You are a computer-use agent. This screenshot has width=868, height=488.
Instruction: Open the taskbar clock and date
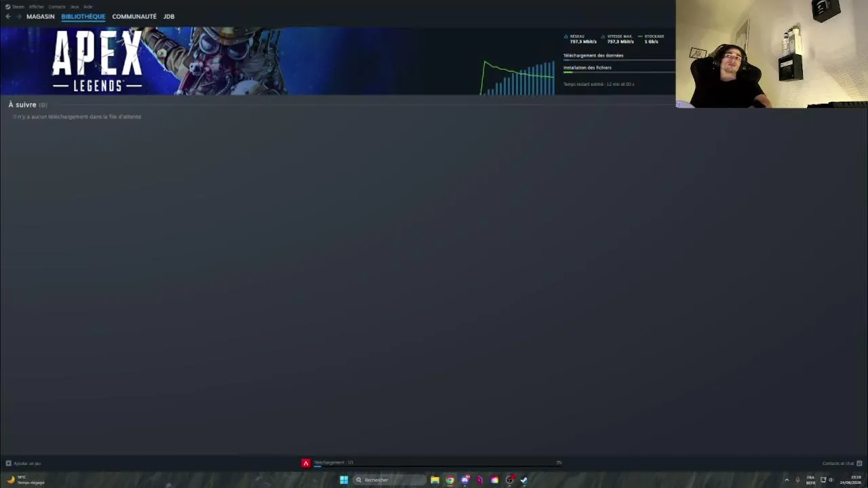pos(851,480)
